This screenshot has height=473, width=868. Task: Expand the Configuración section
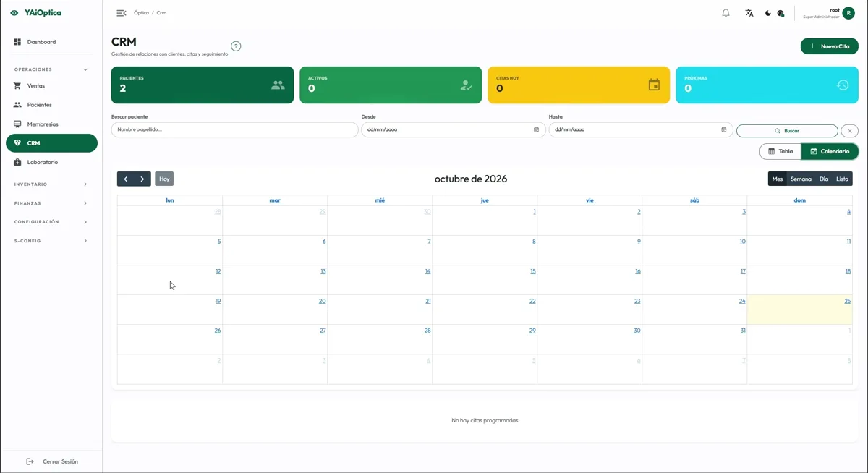50,222
